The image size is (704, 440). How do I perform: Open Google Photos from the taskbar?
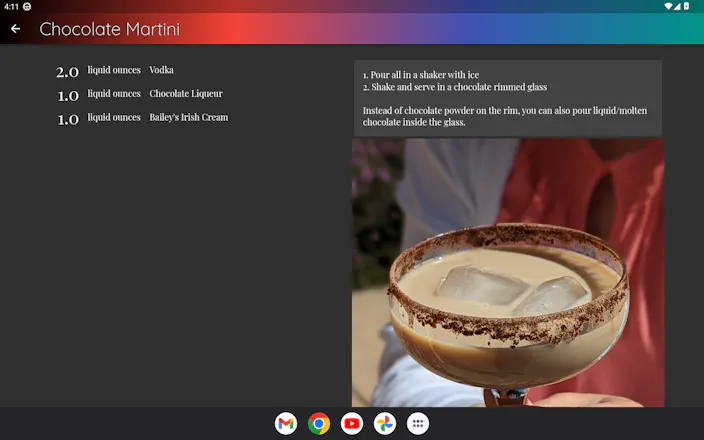coord(385,423)
